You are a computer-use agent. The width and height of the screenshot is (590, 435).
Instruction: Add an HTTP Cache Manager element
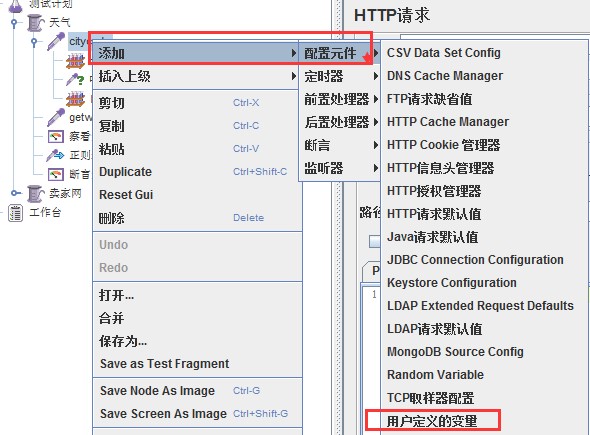tap(484, 122)
